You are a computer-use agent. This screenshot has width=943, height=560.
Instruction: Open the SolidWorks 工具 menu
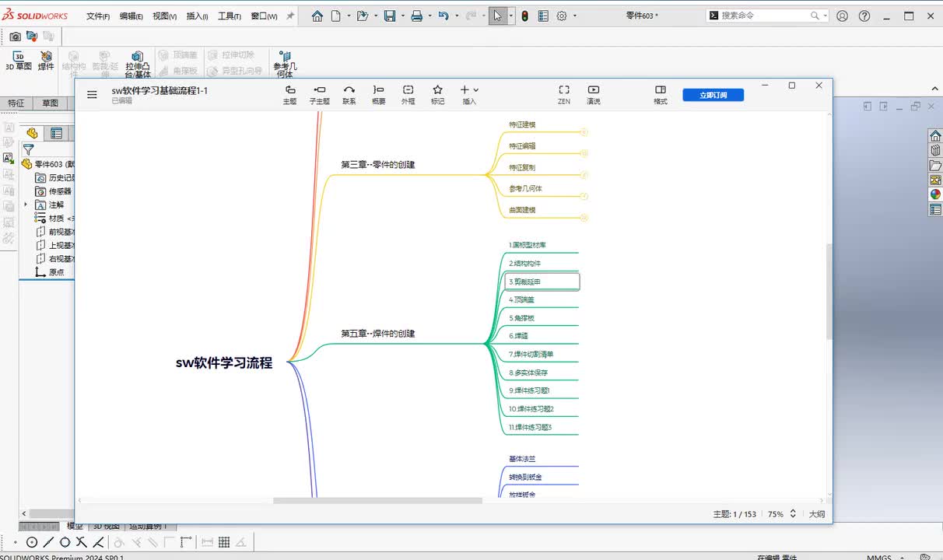click(x=230, y=16)
